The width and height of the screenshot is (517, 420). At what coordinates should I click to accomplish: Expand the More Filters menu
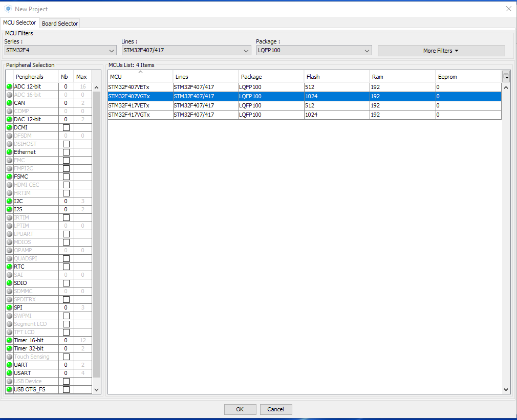[441, 51]
